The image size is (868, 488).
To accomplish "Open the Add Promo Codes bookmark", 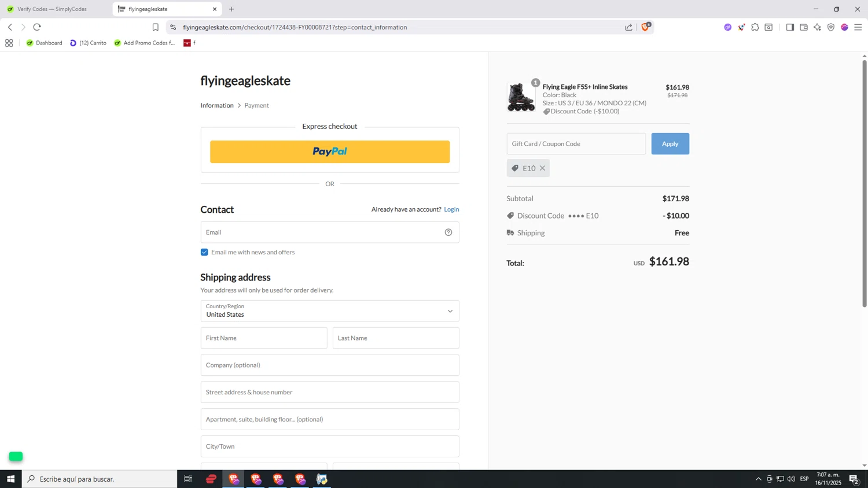I will pyautogui.click(x=144, y=43).
